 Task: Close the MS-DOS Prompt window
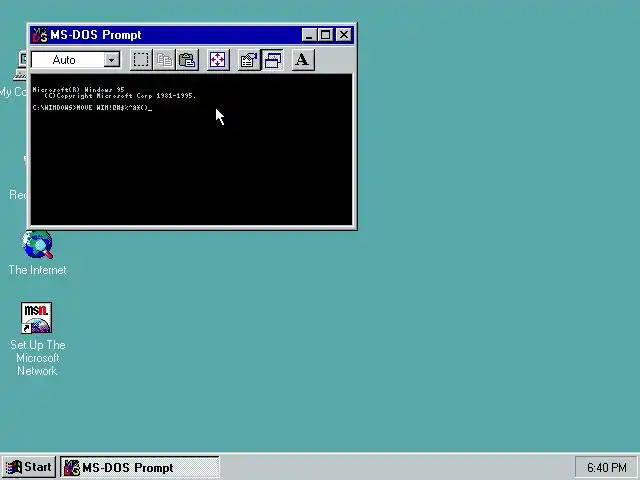(344, 35)
